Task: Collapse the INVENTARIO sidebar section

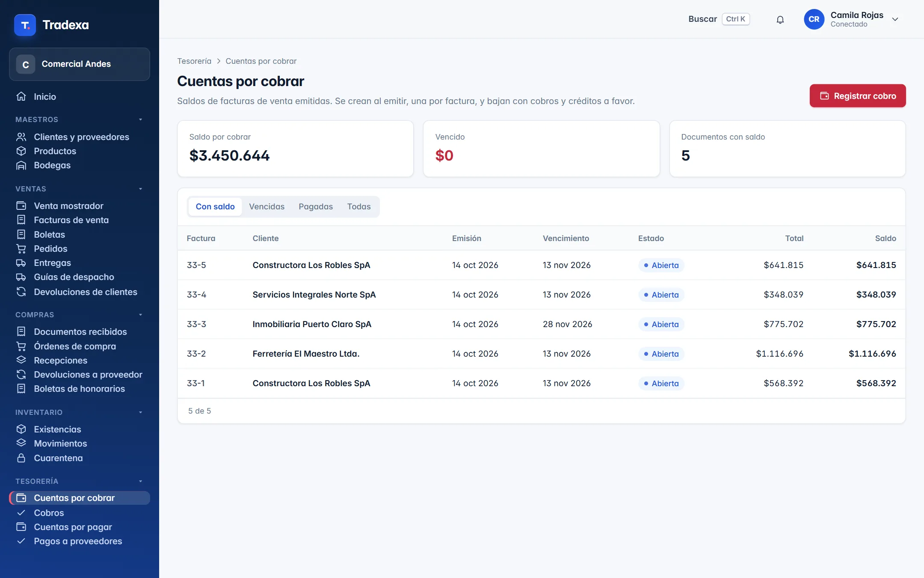Action: click(140, 412)
